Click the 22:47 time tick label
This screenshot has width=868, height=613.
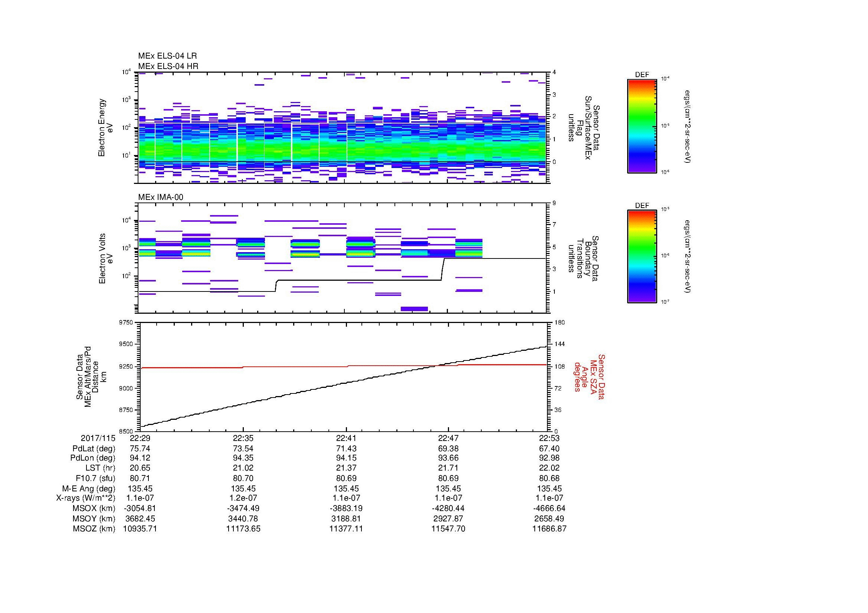click(x=448, y=438)
